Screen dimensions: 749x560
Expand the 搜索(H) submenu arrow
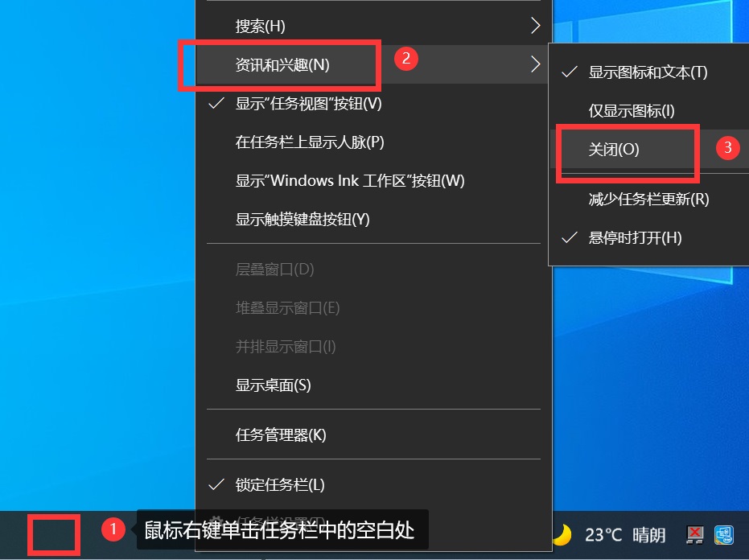536,25
